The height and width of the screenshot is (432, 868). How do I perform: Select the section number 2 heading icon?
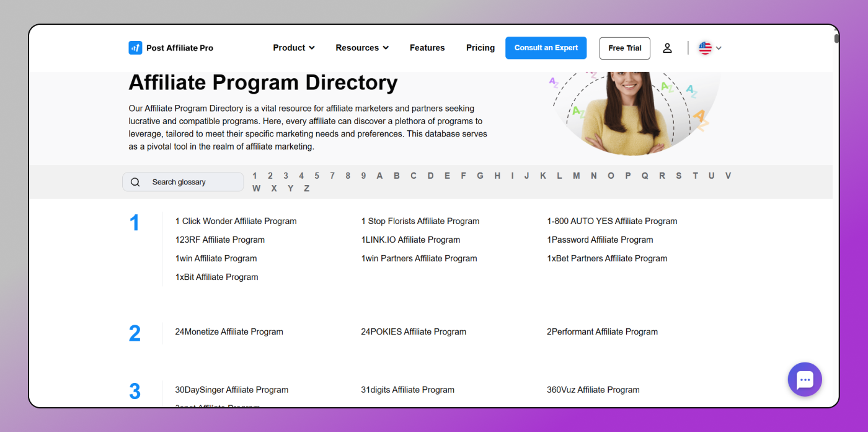[x=135, y=333]
